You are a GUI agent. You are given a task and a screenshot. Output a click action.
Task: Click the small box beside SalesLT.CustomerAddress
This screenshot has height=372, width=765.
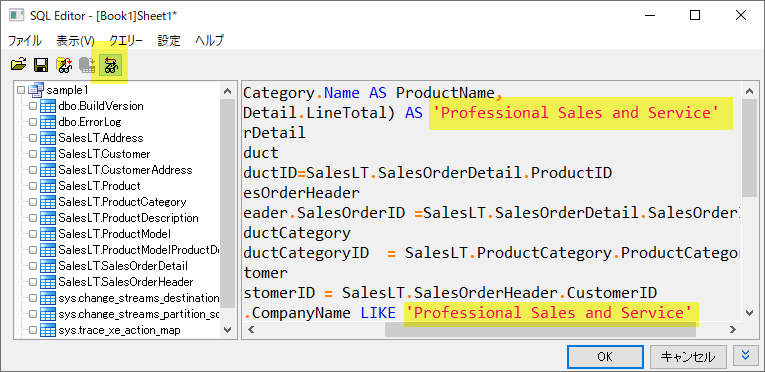coord(33,170)
